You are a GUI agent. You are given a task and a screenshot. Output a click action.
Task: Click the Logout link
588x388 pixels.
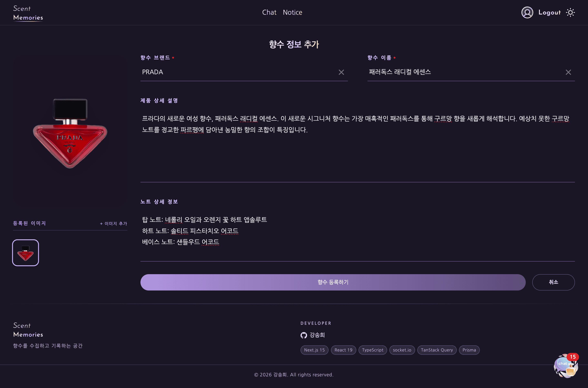pyautogui.click(x=549, y=12)
